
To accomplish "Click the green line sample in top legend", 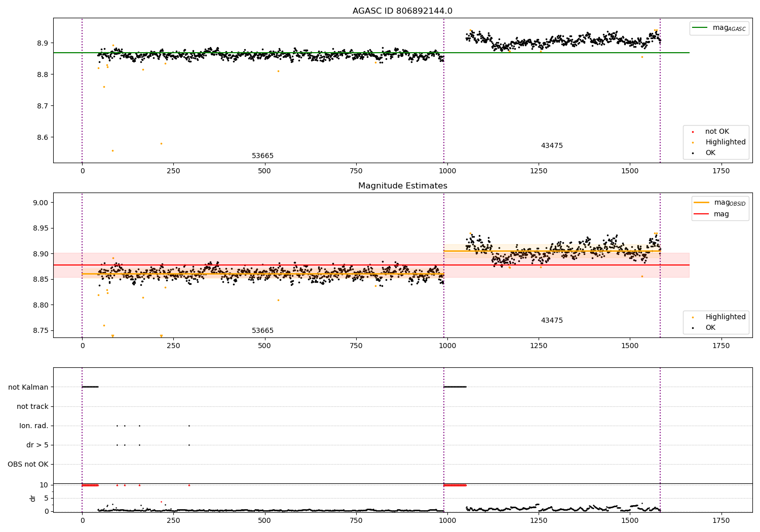I will pyautogui.click(x=700, y=28).
